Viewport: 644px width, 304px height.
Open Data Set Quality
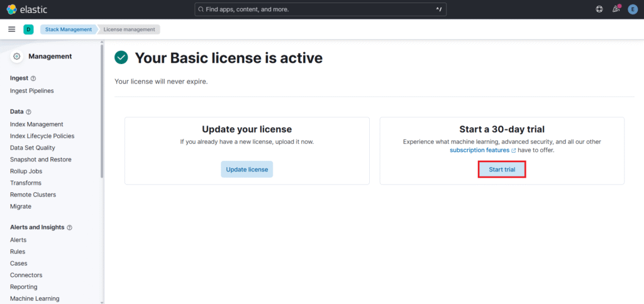(33, 148)
